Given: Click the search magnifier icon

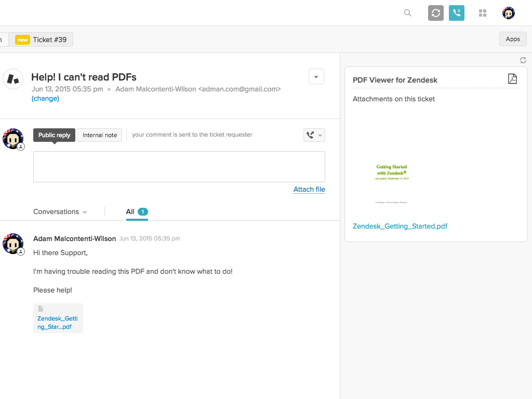Looking at the screenshot, I should click(x=408, y=13).
